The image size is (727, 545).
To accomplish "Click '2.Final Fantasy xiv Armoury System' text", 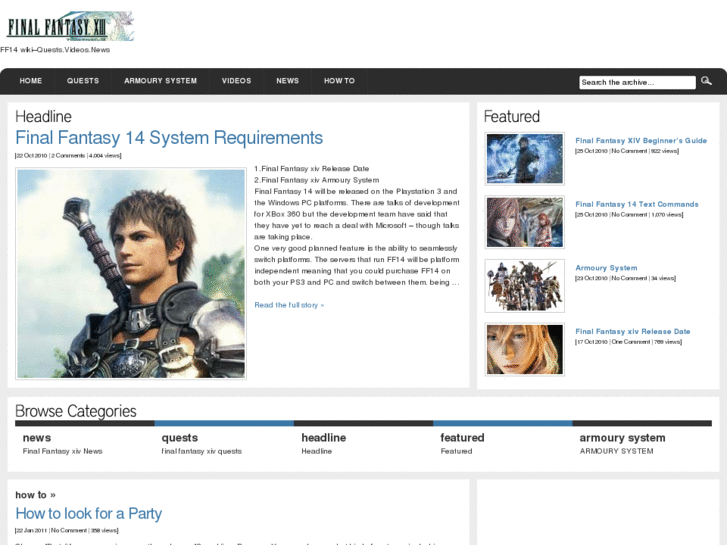I will pyautogui.click(x=317, y=180).
